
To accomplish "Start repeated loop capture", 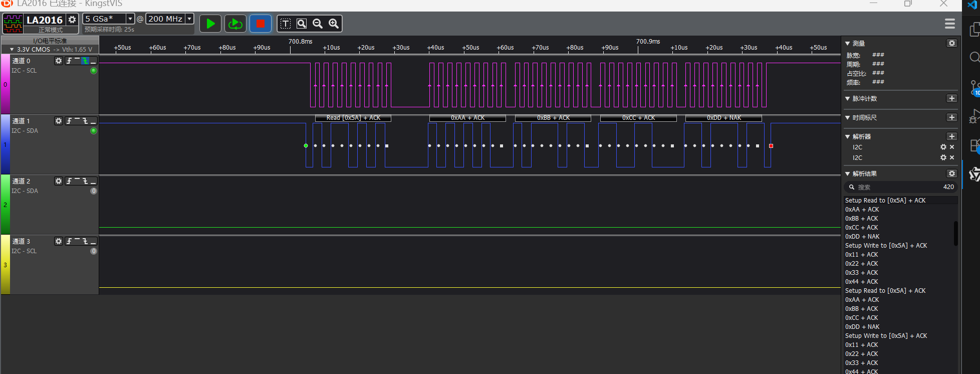I will (x=235, y=24).
